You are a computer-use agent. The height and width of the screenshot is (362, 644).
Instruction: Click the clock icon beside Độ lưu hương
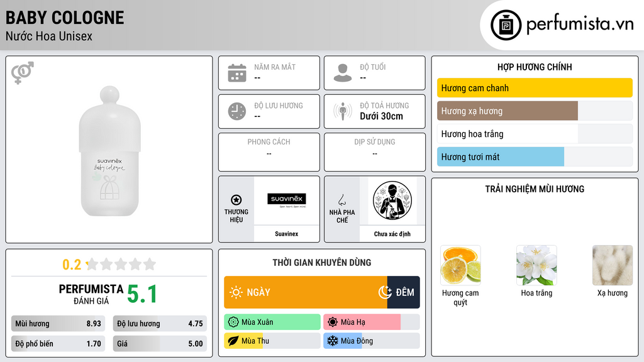coord(237,111)
